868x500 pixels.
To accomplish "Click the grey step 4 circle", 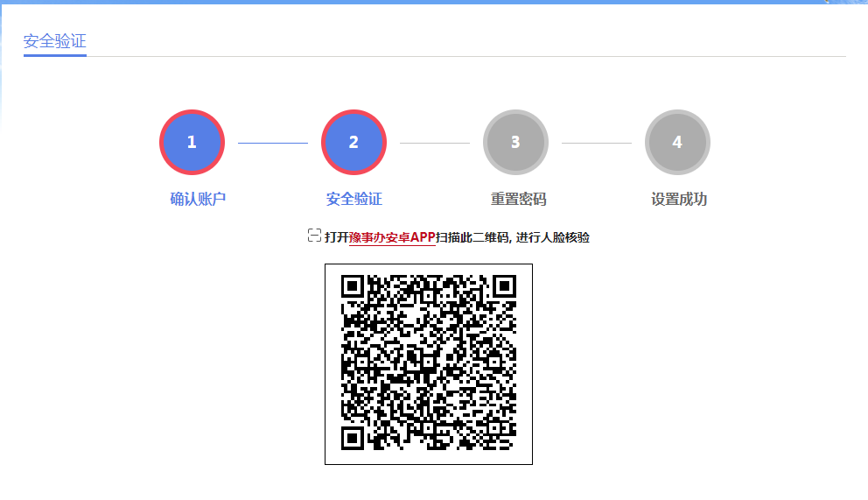I will [x=677, y=142].
